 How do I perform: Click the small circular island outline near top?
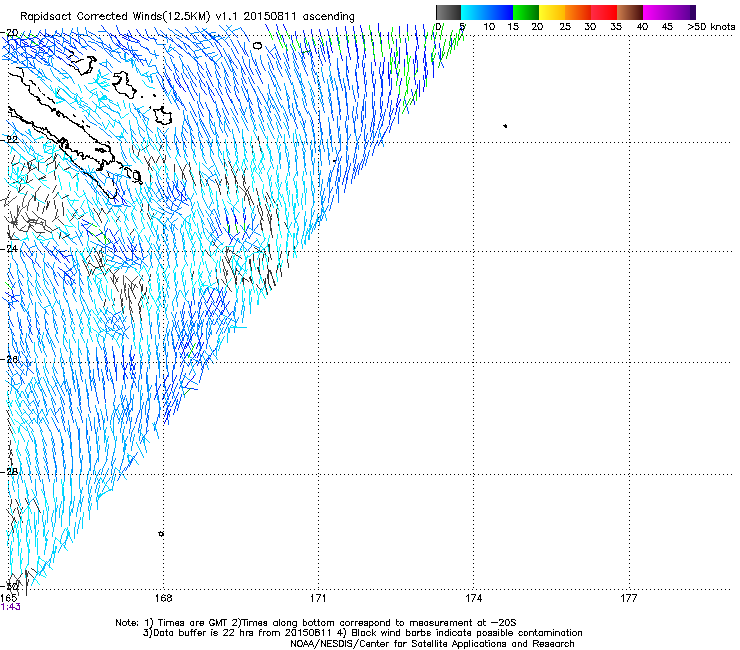point(257,46)
